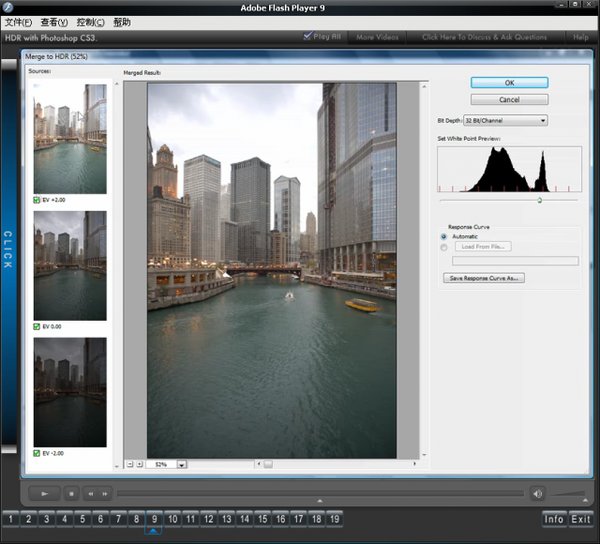Select the Automatic response curve radio button
Image resolution: width=600 pixels, height=544 pixels.
pyautogui.click(x=444, y=236)
